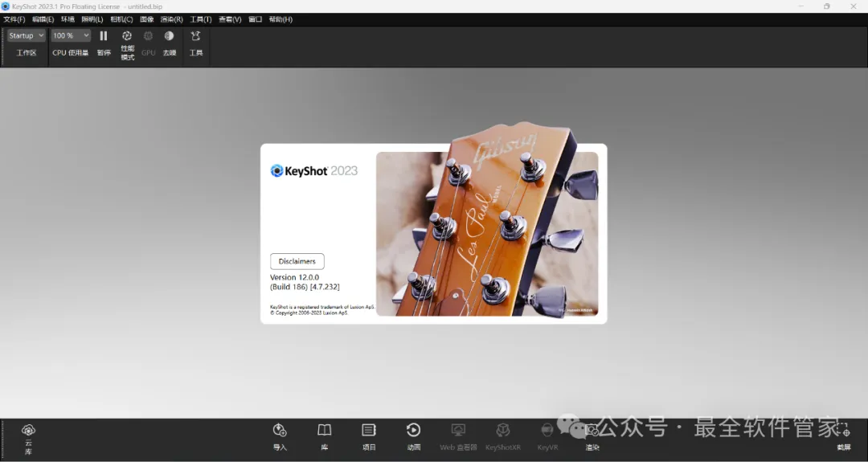Click the KeyShot app icon in title bar
Image resolution: width=868 pixels, height=462 pixels.
6,6
